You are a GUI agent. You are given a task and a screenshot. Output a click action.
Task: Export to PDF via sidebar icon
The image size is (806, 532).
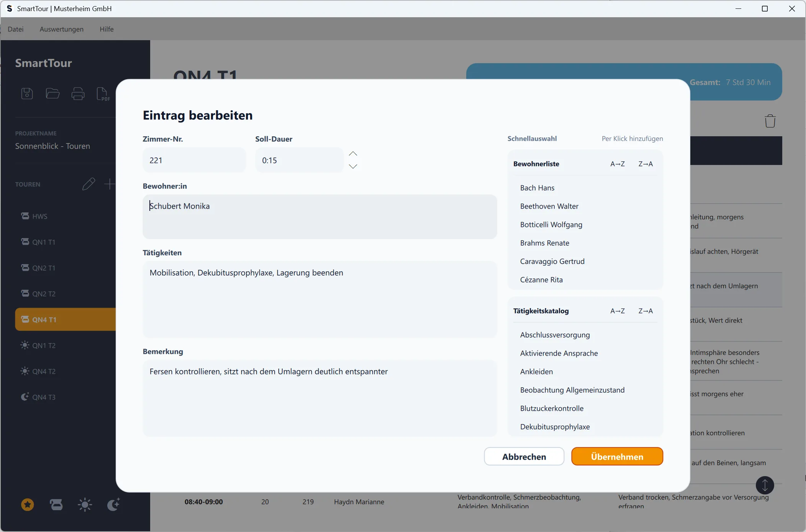[x=103, y=93]
